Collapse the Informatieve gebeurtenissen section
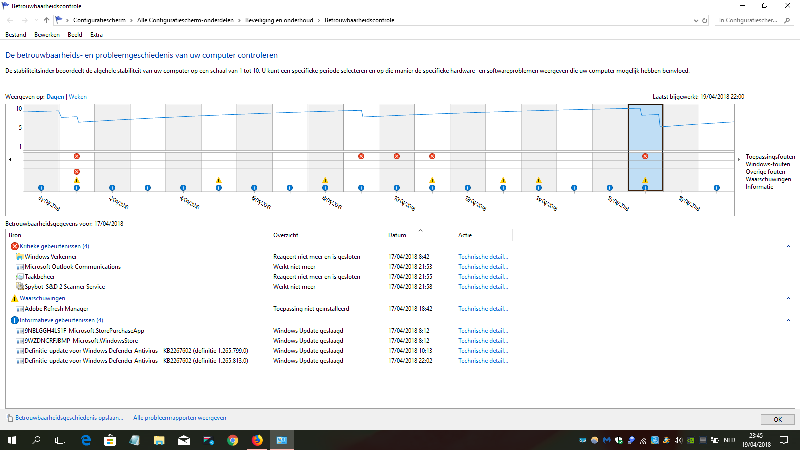The height and width of the screenshot is (450, 800). 788,320
